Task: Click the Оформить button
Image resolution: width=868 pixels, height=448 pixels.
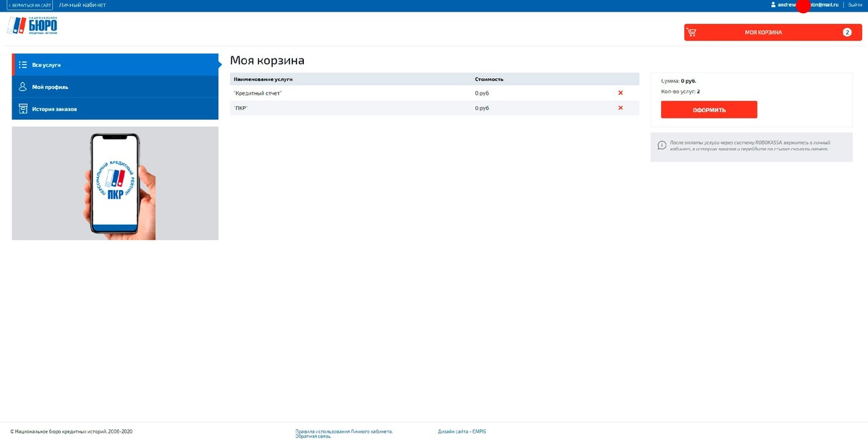Action: tap(709, 110)
